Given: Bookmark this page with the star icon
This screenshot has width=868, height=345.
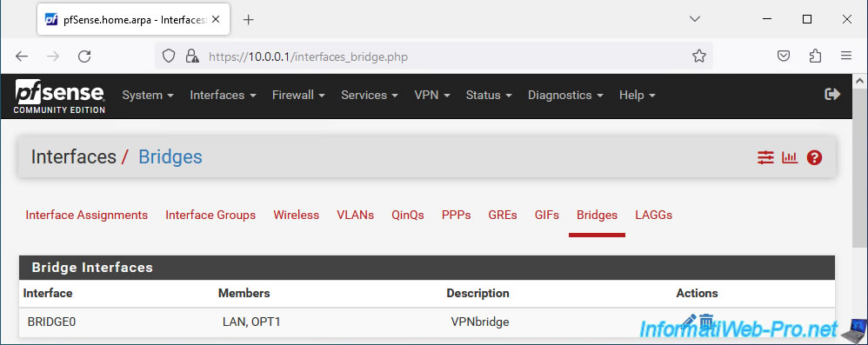Looking at the screenshot, I should [699, 56].
